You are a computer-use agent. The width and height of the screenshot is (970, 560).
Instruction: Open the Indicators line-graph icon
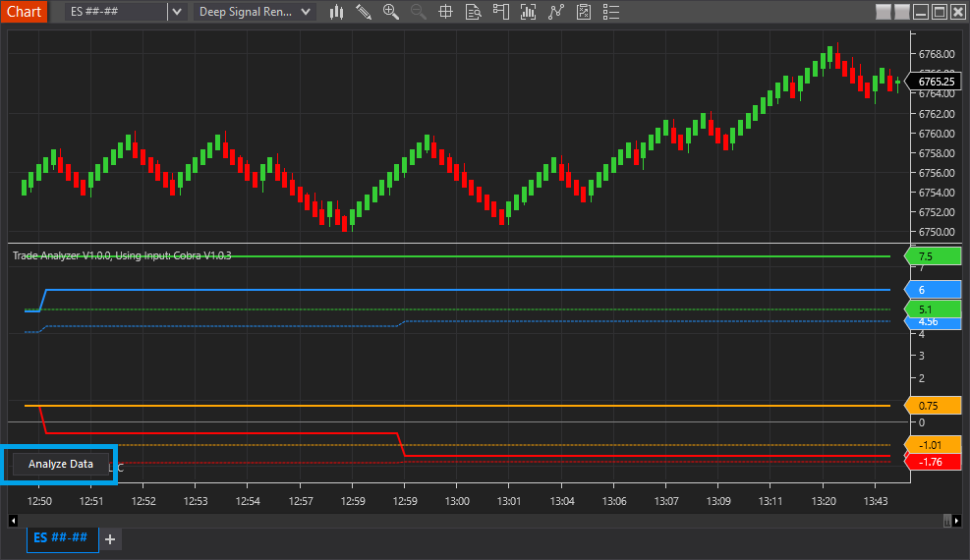pyautogui.click(x=556, y=12)
